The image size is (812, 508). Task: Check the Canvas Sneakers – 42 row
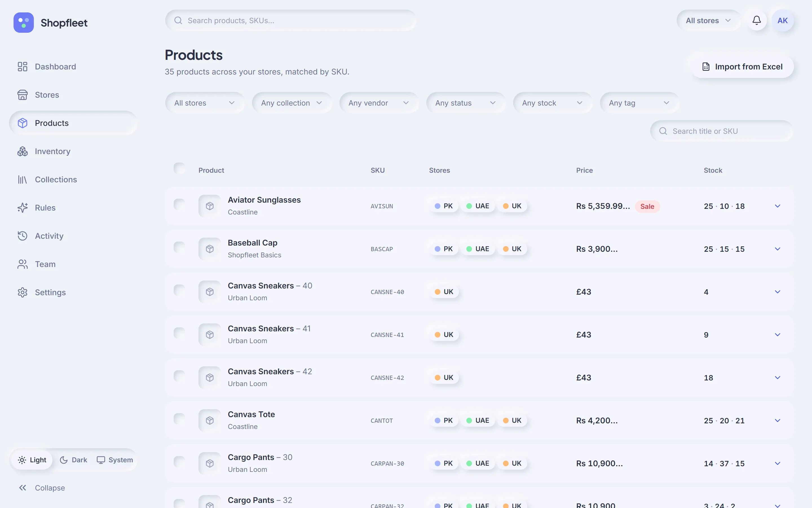point(180,376)
